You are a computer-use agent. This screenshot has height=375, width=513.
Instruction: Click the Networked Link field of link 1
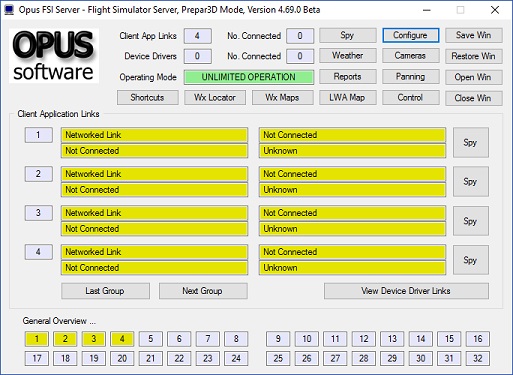(154, 135)
